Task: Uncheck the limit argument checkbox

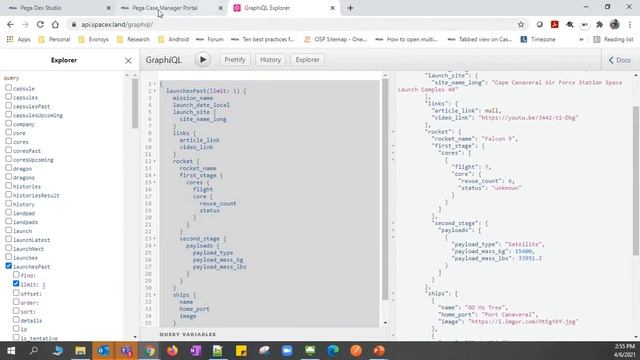Action: point(16,283)
